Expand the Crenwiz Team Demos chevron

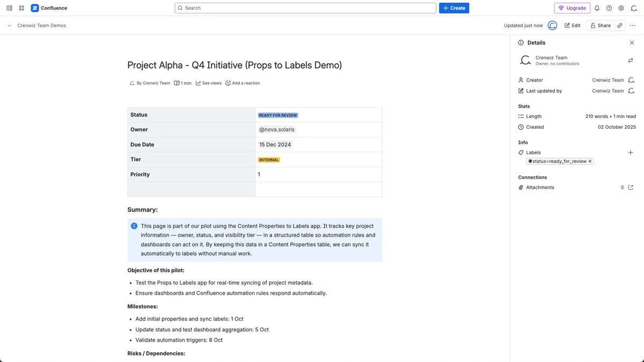click(x=9, y=25)
